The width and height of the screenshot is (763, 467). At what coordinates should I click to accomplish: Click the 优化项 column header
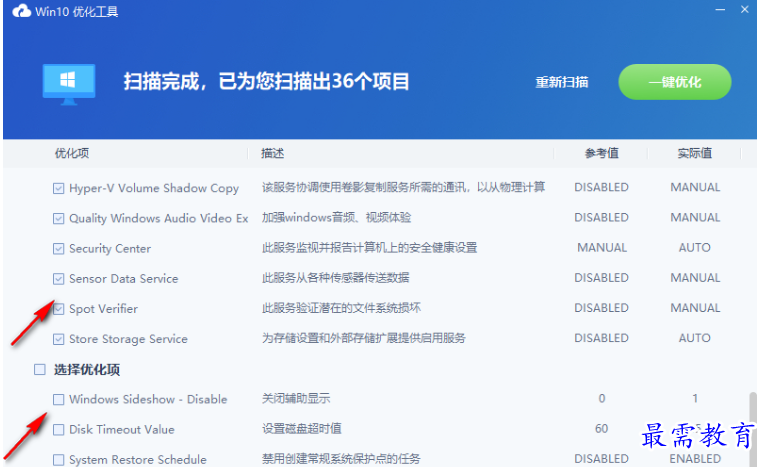click(x=72, y=153)
